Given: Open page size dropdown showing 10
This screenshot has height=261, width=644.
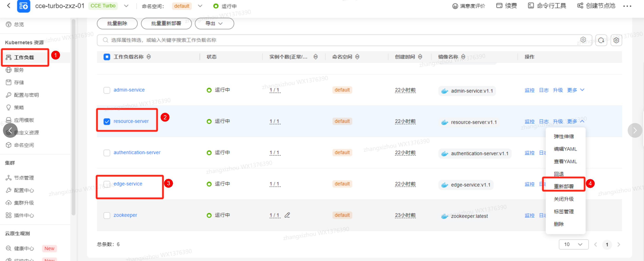Looking at the screenshot, I should 573,244.
